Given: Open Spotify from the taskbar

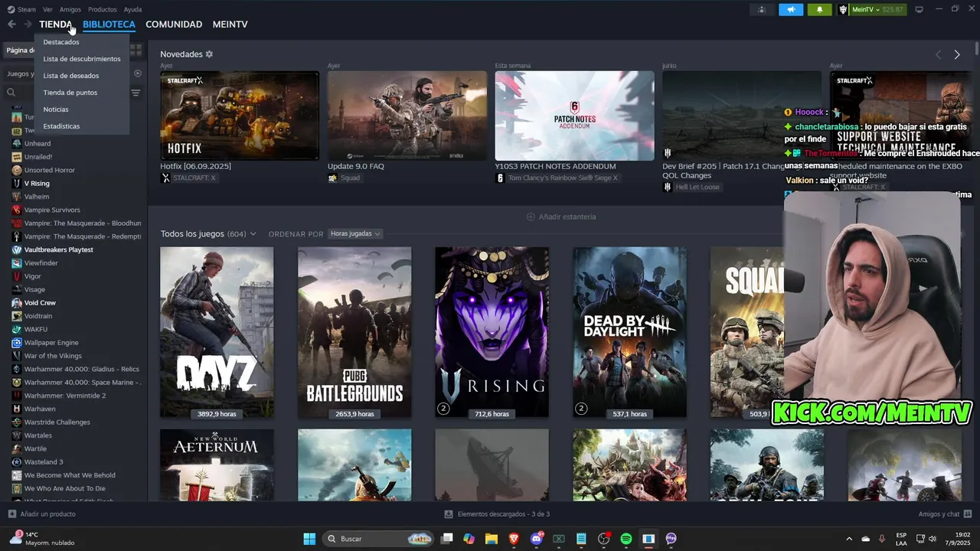Looking at the screenshot, I should (626, 539).
